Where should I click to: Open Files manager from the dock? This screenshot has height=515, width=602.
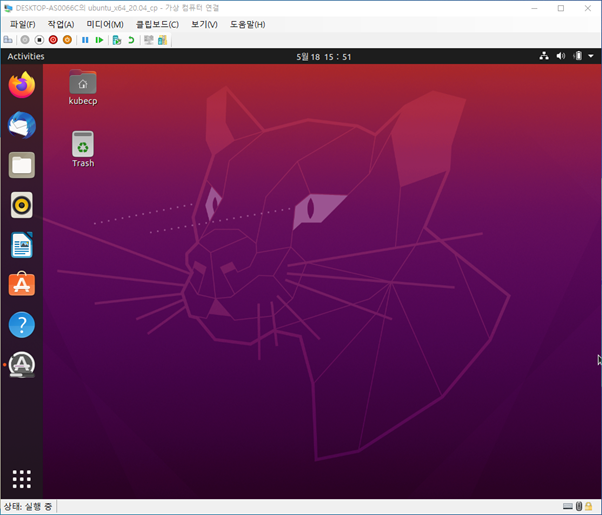click(22, 165)
